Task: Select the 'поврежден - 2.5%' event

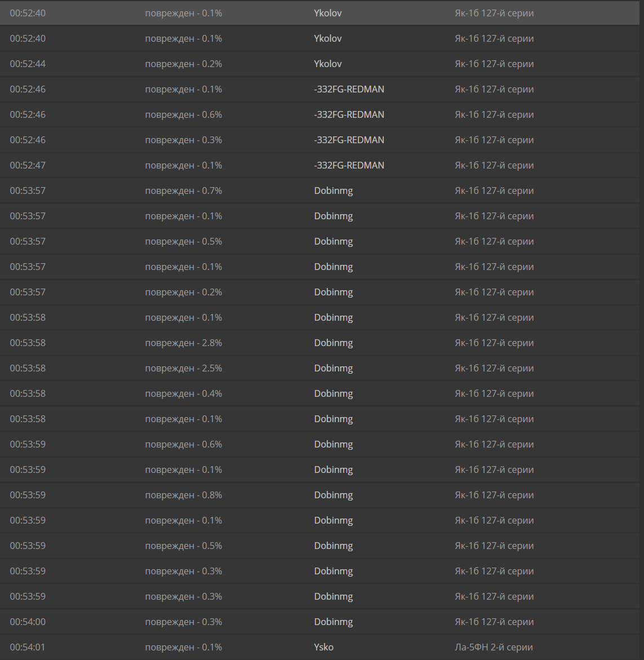Action: click(x=183, y=368)
